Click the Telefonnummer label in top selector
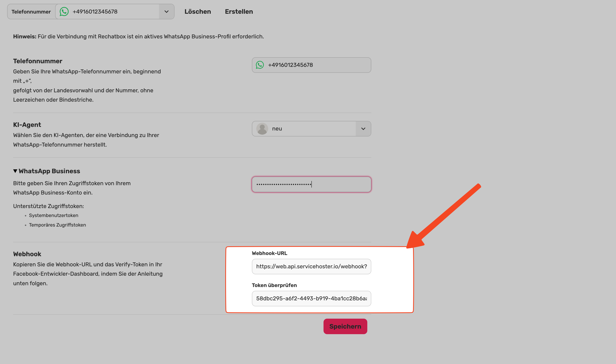The height and width of the screenshot is (364, 616). coord(31,12)
